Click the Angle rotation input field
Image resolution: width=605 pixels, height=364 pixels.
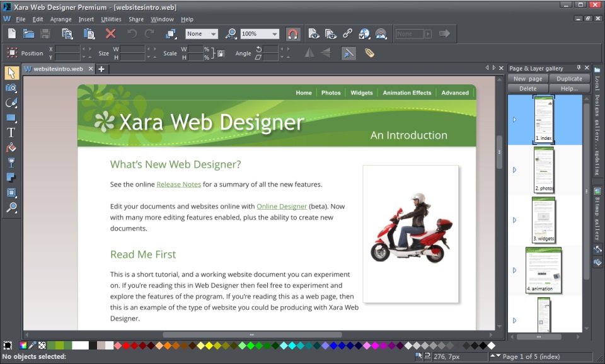point(270,49)
